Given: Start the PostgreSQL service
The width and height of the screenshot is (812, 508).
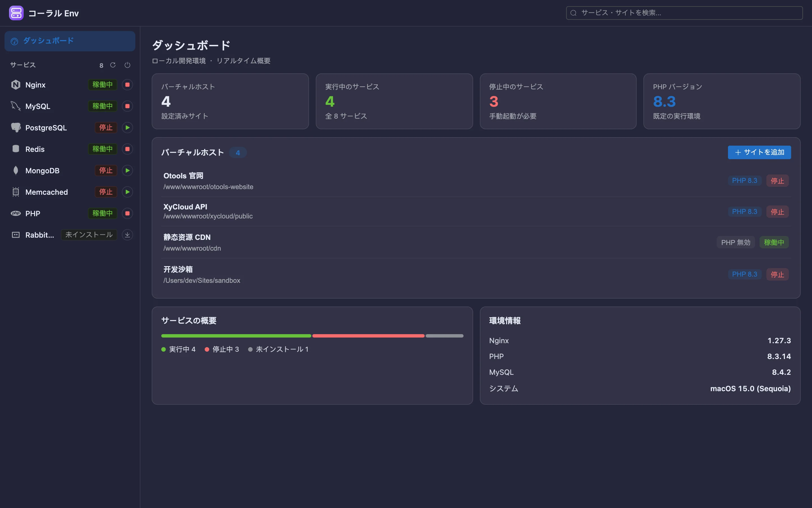Looking at the screenshot, I should coord(127,128).
